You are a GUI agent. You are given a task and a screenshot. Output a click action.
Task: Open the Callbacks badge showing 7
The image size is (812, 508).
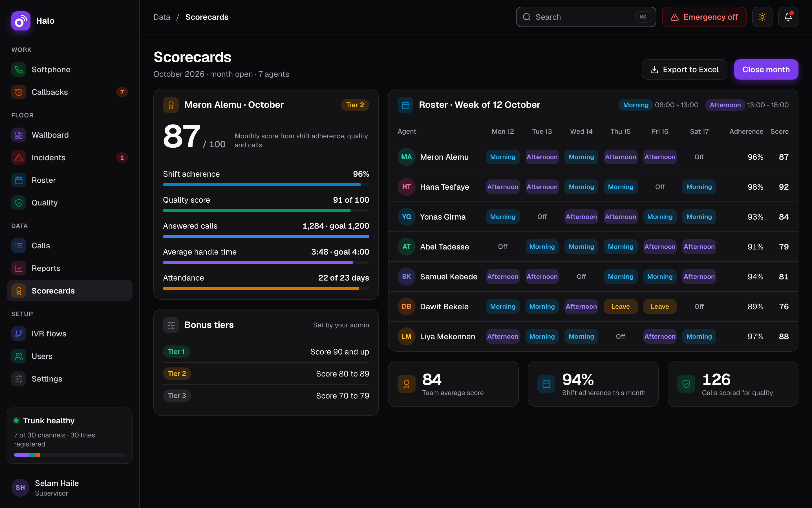122,92
